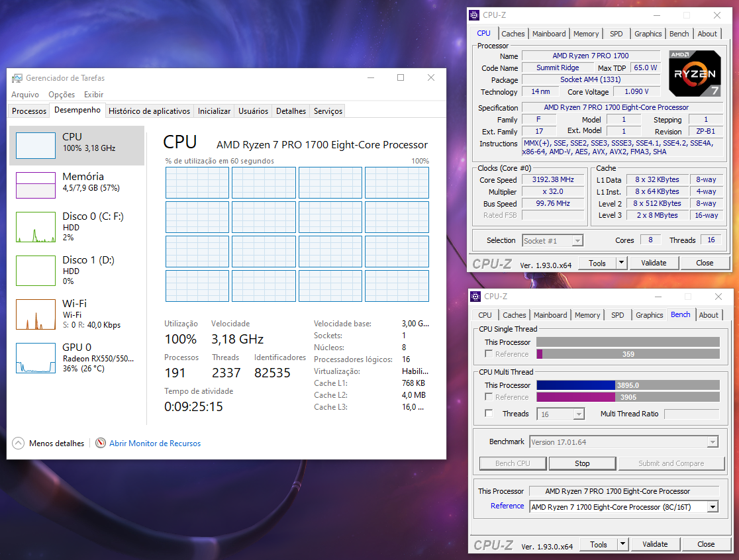Open CPU tab in bottom CPU-Z window
Viewport: 739px width, 560px height.
[x=485, y=315]
